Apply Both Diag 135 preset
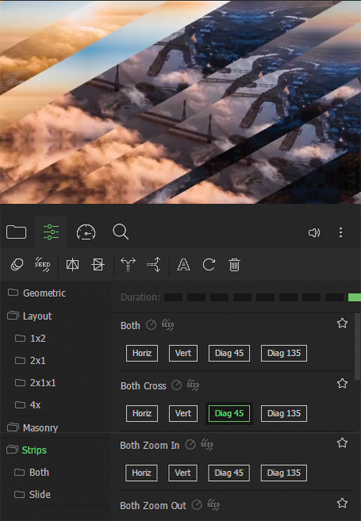361x521 pixels. coord(284,353)
